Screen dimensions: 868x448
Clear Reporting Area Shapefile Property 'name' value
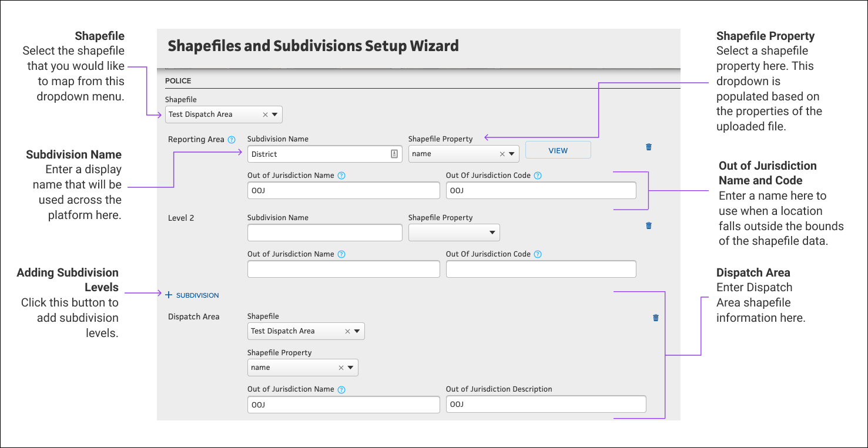[502, 154]
